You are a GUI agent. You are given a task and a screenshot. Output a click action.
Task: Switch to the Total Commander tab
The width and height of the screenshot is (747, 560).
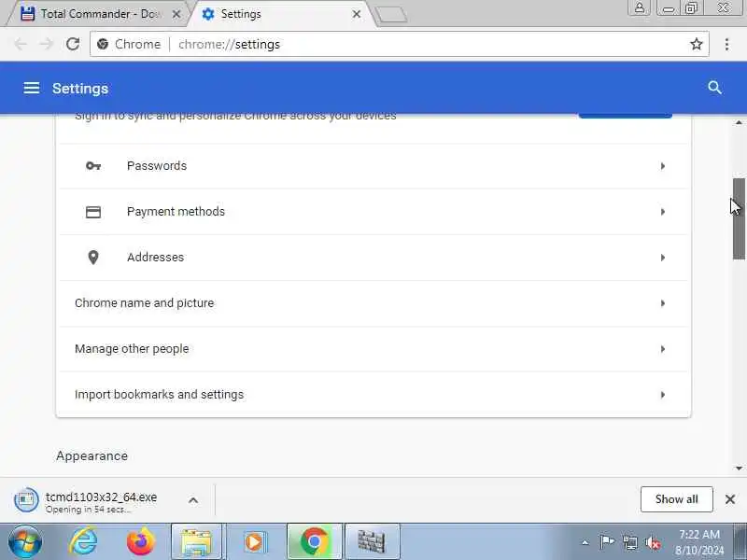point(98,14)
